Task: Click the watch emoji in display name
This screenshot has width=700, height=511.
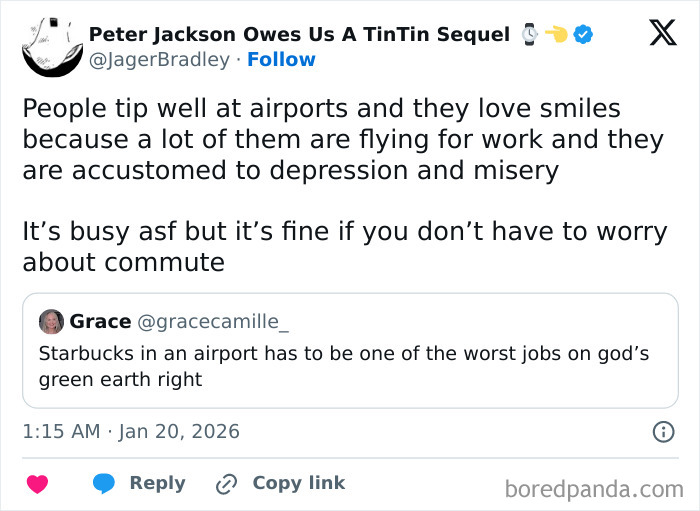Action: (x=530, y=35)
